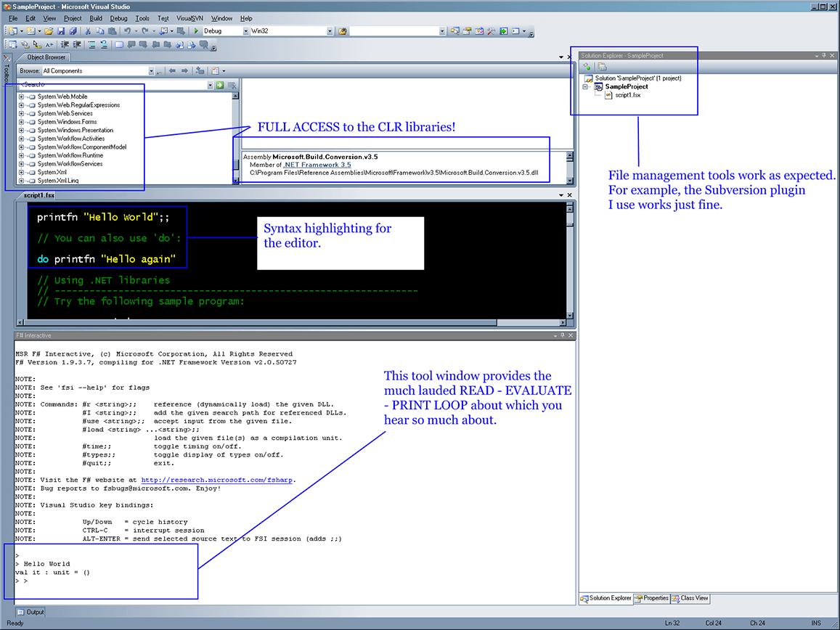Click the green Search go button
Screen dimensions: 840x630
coord(220,85)
